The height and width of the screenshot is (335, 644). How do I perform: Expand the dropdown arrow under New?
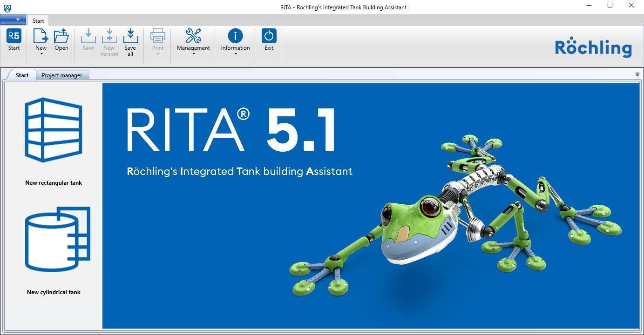click(41, 54)
